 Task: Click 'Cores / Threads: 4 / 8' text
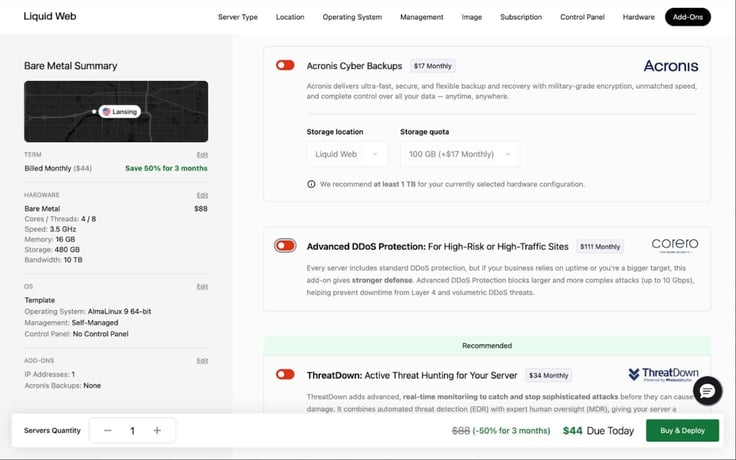point(60,219)
